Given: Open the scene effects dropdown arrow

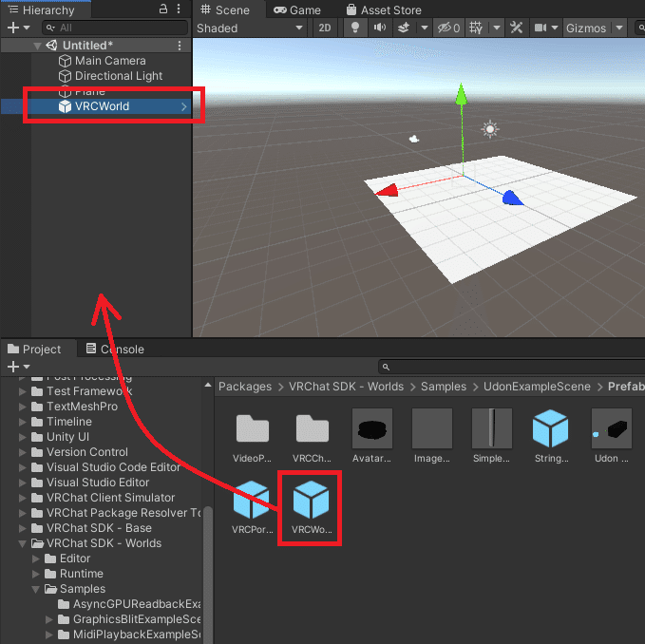Looking at the screenshot, I should pyautogui.click(x=425, y=28).
